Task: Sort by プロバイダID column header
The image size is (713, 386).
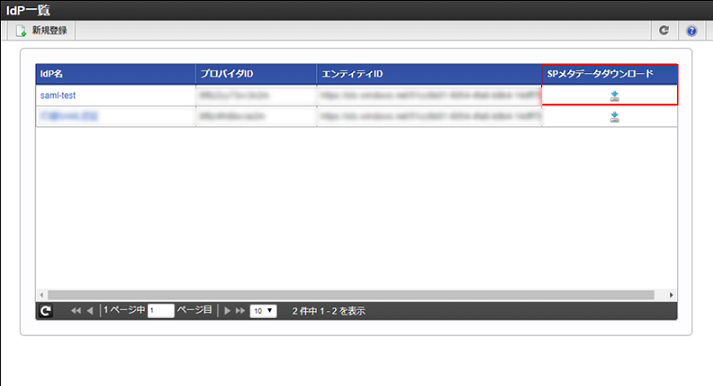Action: 256,74
